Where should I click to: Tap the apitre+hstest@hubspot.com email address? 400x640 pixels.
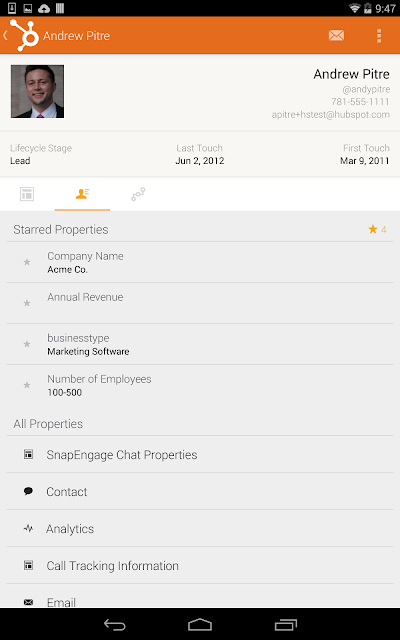click(x=331, y=115)
